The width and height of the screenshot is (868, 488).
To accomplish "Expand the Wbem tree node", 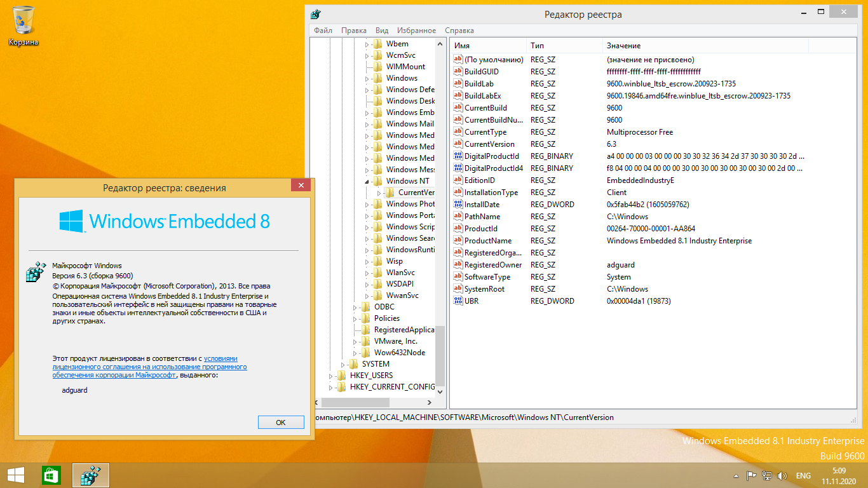I will click(367, 44).
